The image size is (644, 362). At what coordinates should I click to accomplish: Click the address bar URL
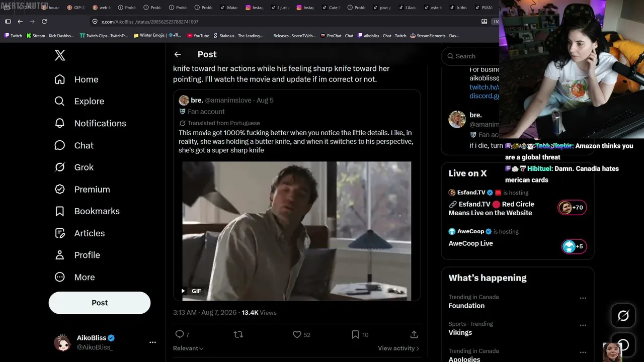click(x=150, y=22)
